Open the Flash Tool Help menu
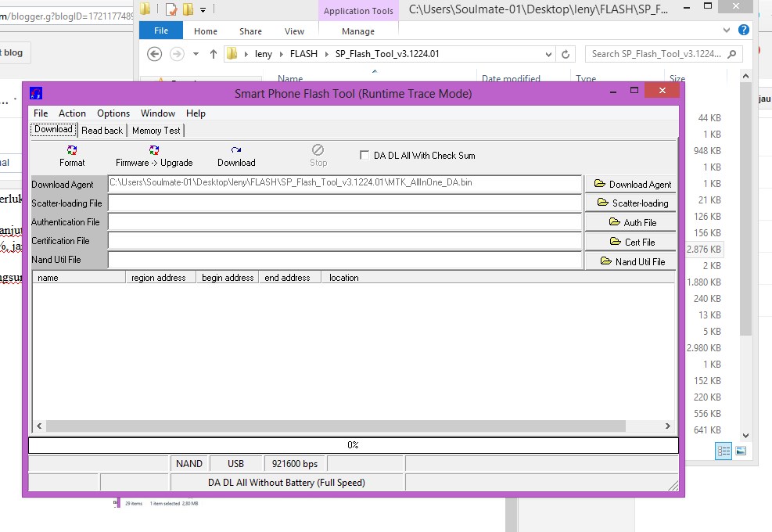772x532 pixels. [x=196, y=113]
